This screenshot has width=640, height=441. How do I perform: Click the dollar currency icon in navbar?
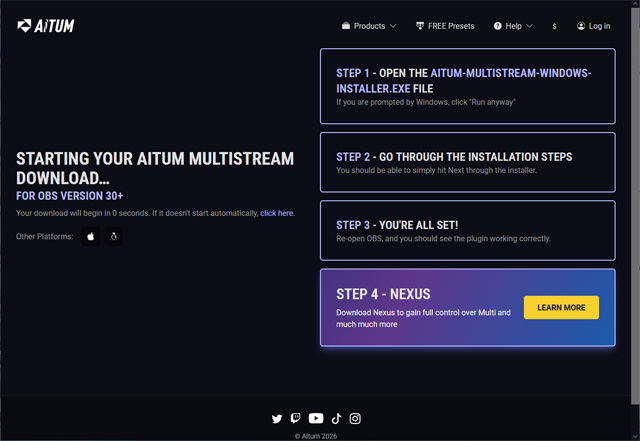click(x=554, y=26)
